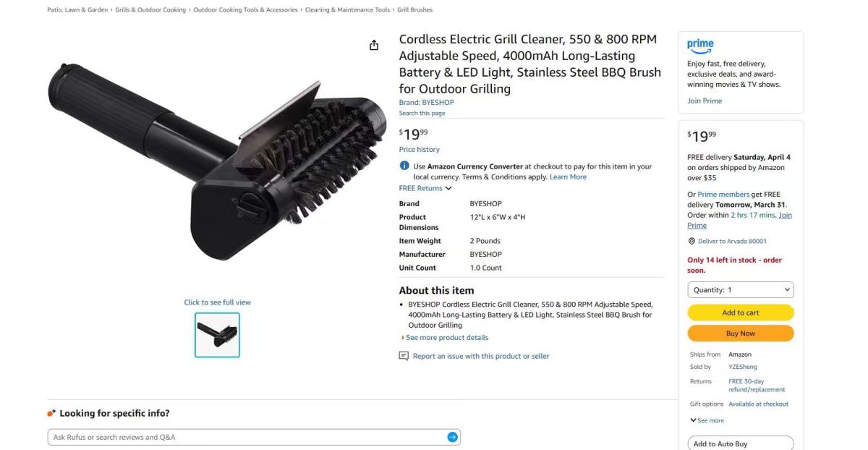
Task: Open the Price history link
Action: 420,150
